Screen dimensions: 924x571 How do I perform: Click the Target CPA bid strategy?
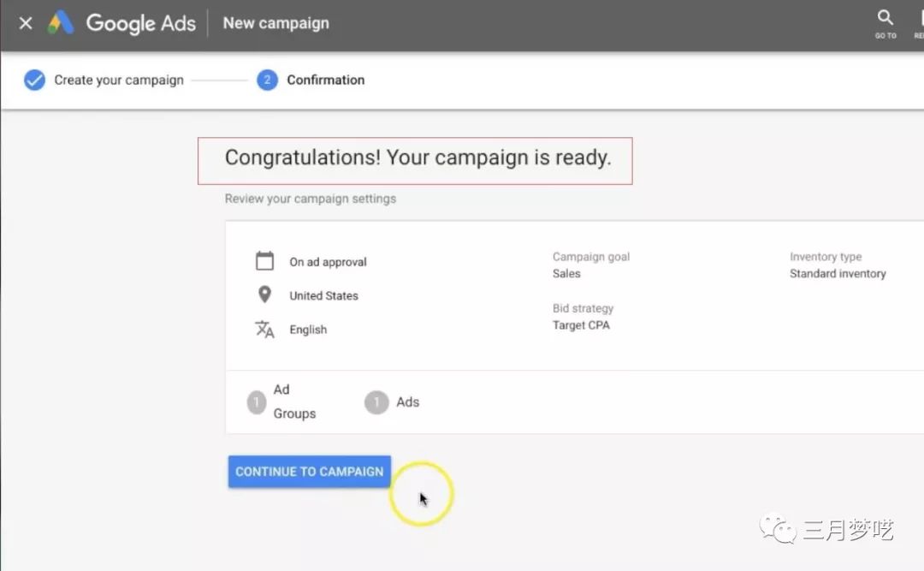[581, 325]
